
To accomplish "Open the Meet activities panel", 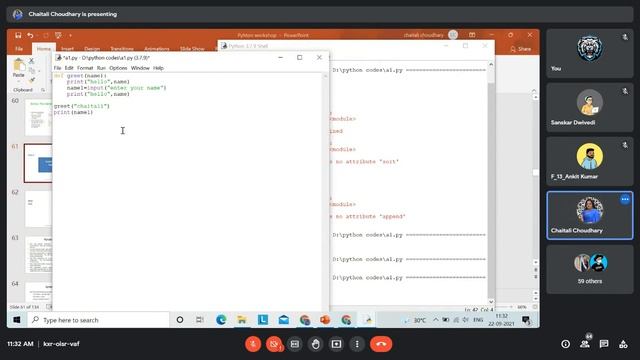I will pos(623,344).
